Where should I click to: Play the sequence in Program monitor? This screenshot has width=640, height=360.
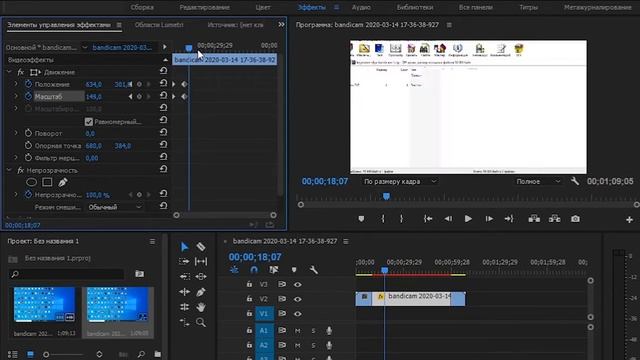468,219
